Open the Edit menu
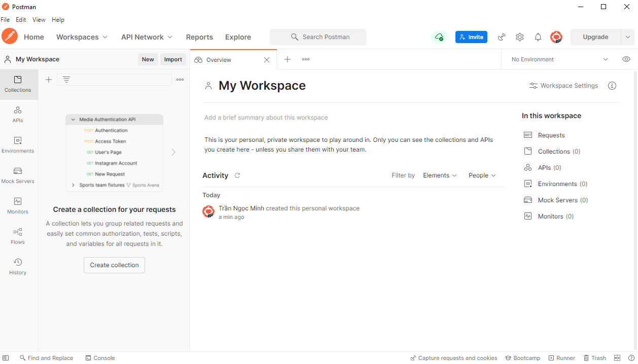638x364 pixels. click(x=21, y=20)
